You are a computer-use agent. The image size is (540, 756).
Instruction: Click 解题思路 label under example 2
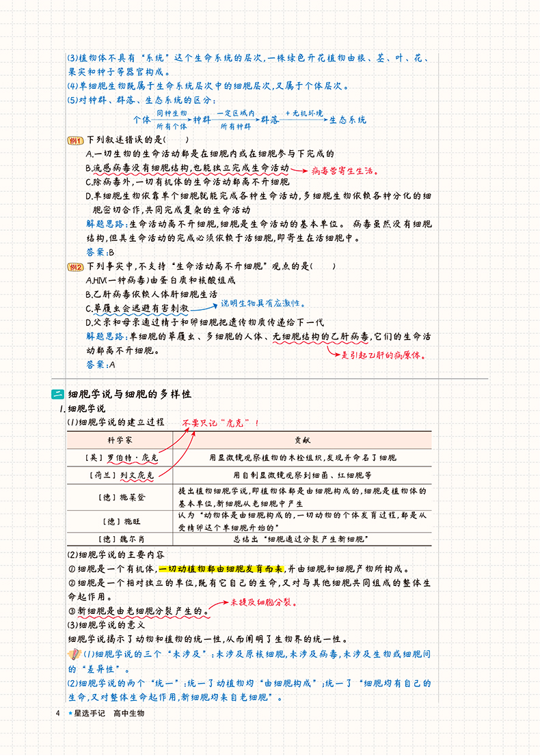(x=107, y=337)
